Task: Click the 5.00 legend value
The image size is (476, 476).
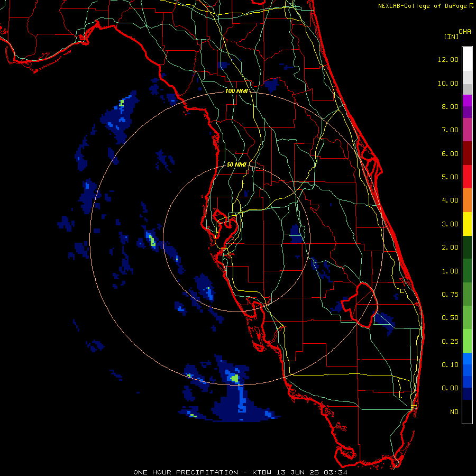Action: (x=450, y=177)
